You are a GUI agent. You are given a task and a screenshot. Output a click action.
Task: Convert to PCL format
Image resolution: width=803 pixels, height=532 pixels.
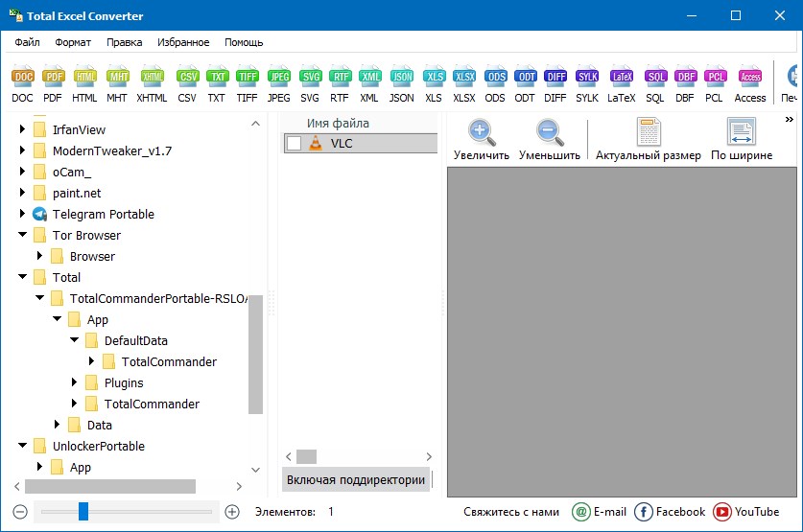(x=715, y=84)
